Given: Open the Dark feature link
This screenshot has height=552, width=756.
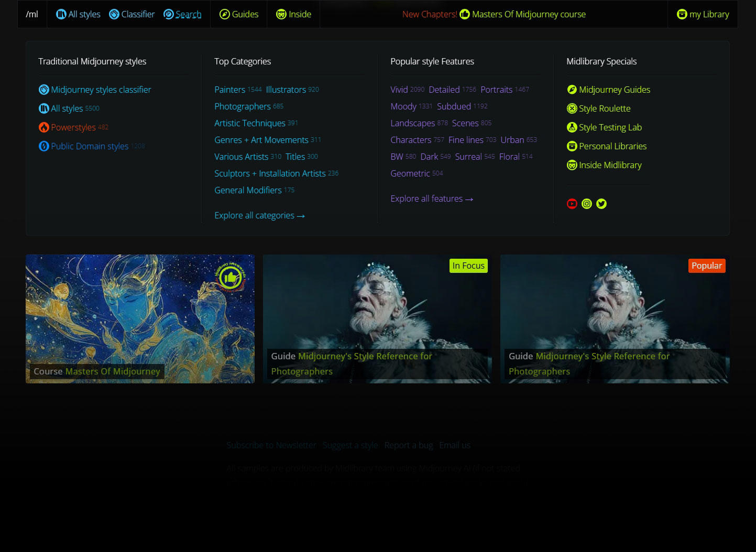Looking at the screenshot, I should coord(430,157).
